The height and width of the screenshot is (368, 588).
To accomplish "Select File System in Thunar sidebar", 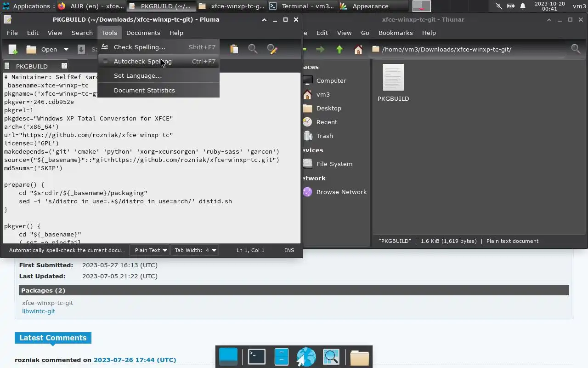I will pyautogui.click(x=334, y=164).
